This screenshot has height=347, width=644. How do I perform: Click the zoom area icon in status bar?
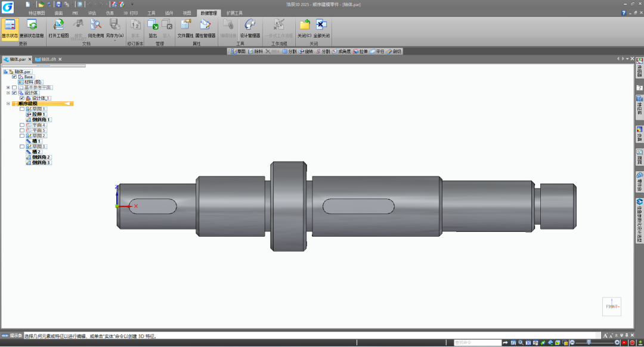pos(513,342)
